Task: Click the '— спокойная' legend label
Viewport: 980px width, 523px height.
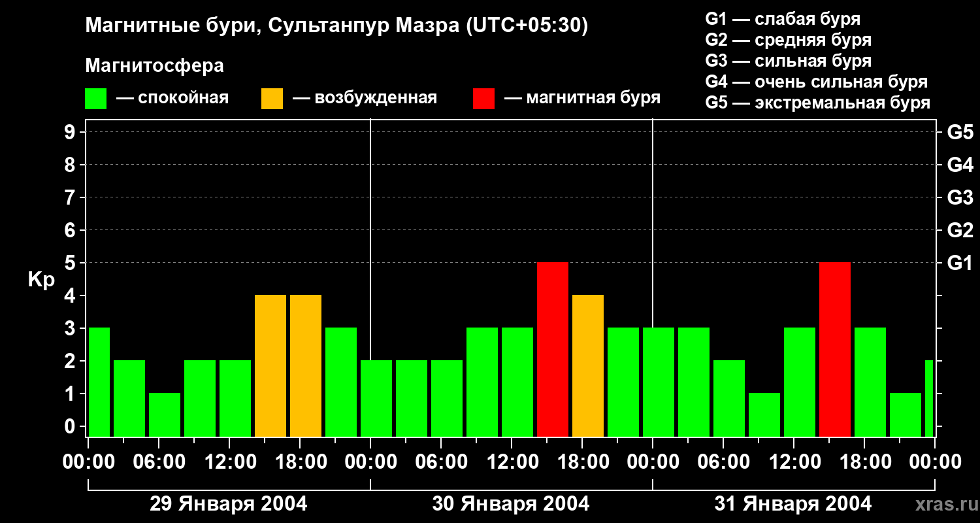Action: click(x=172, y=98)
